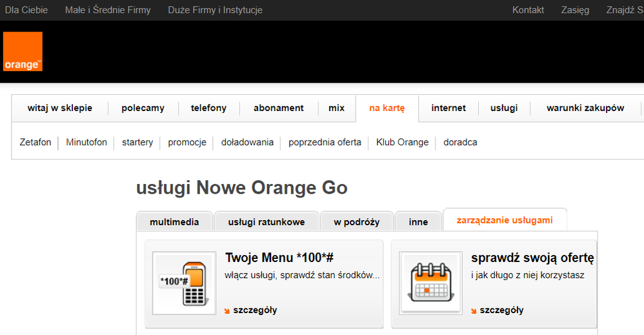Click the Orange logo

pyautogui.click(x=23, y=52)
